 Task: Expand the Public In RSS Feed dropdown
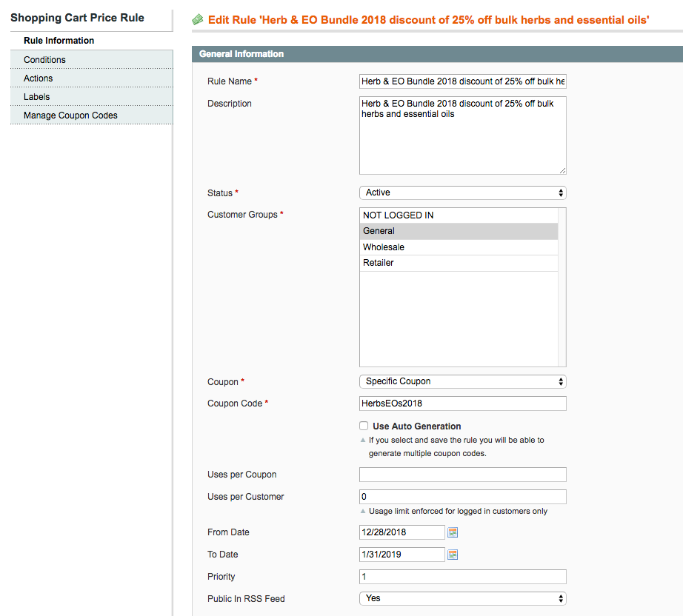[x=462, y=598]
